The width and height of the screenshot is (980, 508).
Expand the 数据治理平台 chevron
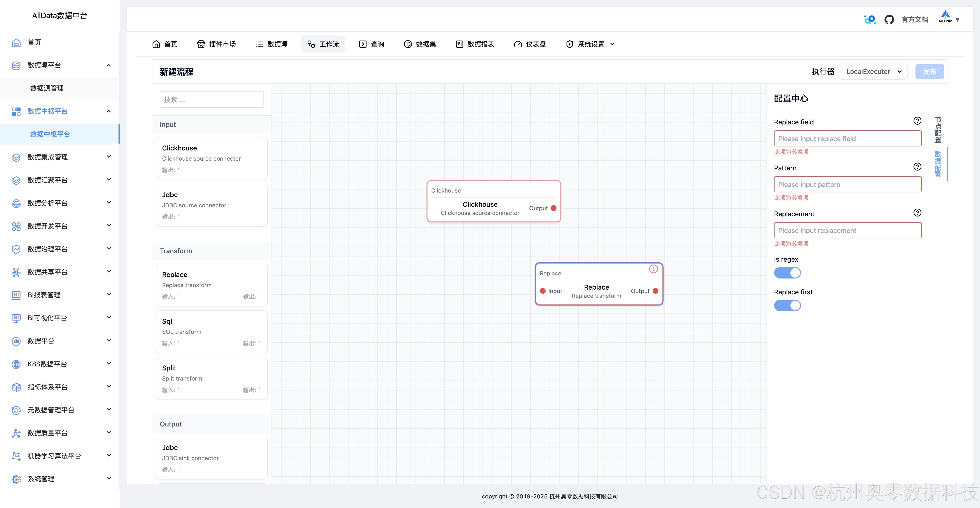[x=109, y=249]
